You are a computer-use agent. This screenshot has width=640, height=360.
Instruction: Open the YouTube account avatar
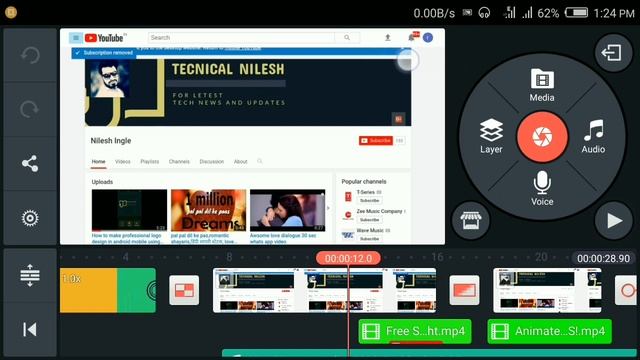point(428,38)
